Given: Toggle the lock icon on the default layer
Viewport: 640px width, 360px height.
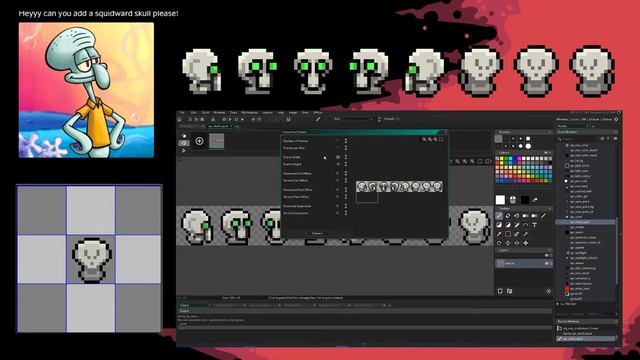Looking at the screenshot, I should pyautogui.click(x=551, y=263).
